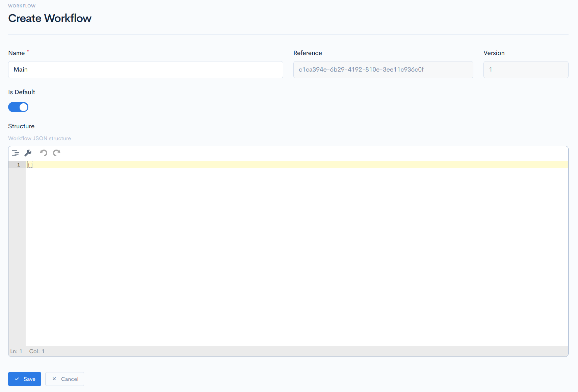Click the Name field containing Main

(145, 70)
